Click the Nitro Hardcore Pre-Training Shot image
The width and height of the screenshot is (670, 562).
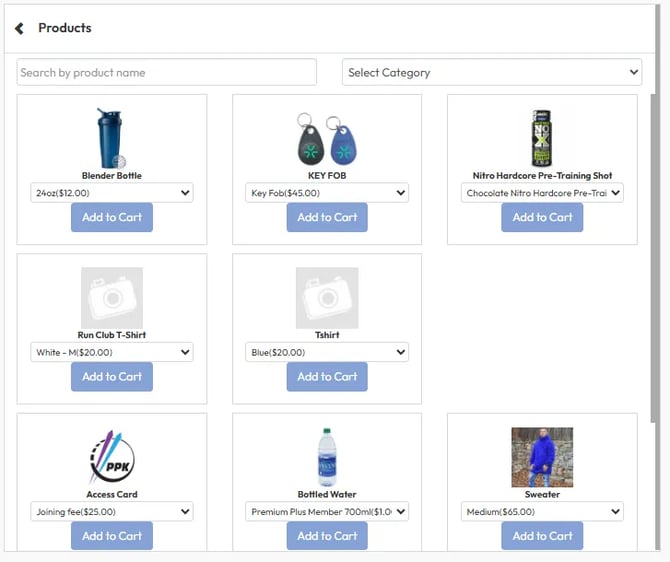click(x=541, y=138)
